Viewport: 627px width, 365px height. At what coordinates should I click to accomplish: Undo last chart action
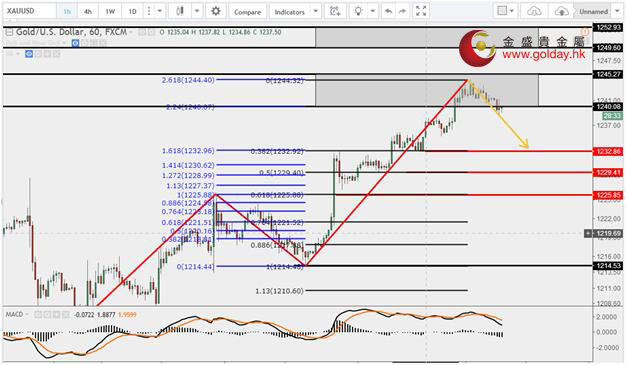tap(388, 12)
